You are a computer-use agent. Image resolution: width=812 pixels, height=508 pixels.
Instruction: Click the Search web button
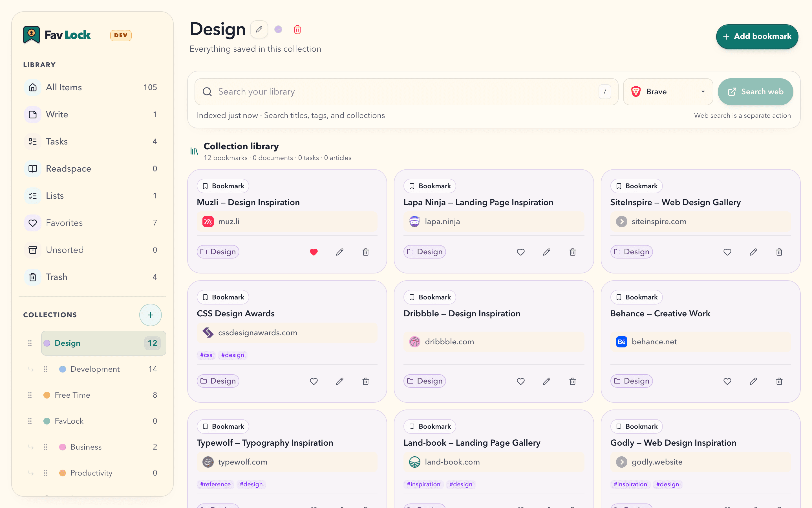[755, 92]
